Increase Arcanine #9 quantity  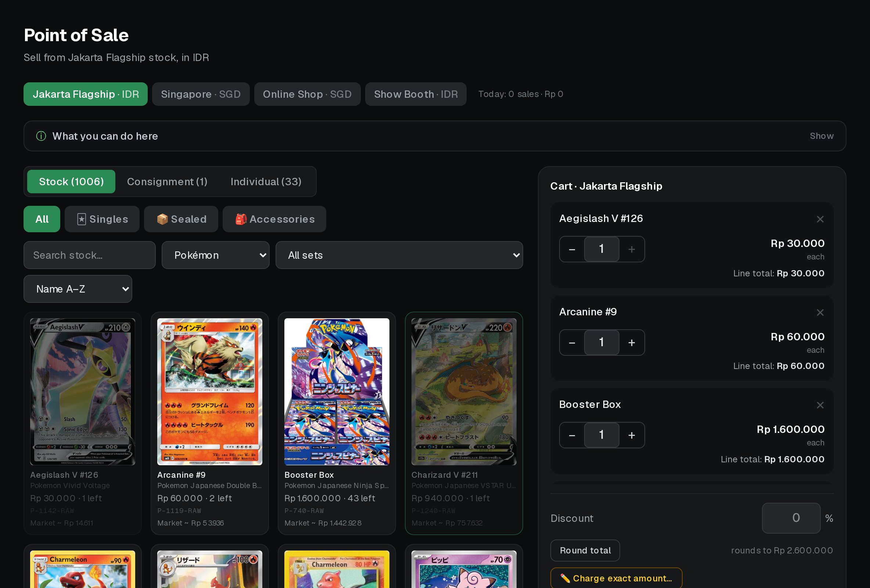pos(632,342)
